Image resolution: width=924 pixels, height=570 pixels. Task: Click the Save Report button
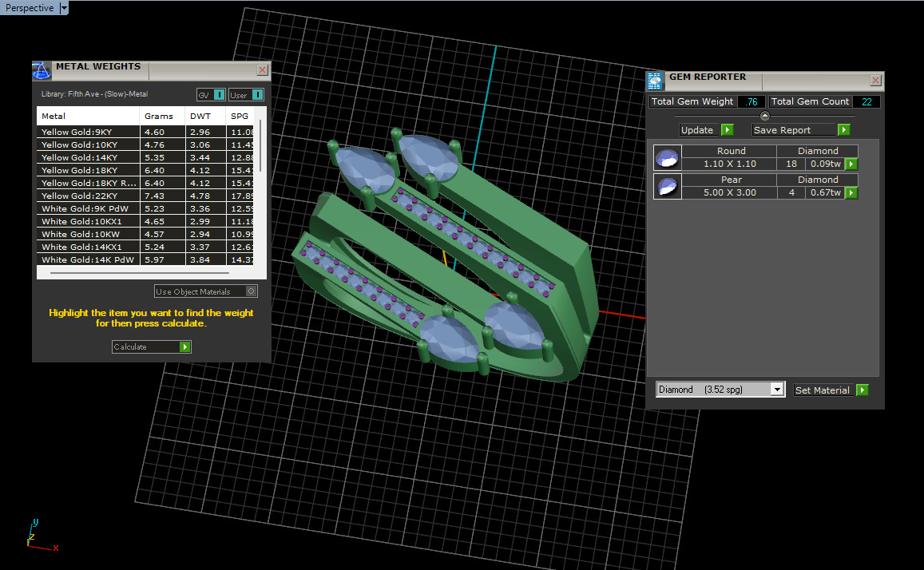[795, 130]
